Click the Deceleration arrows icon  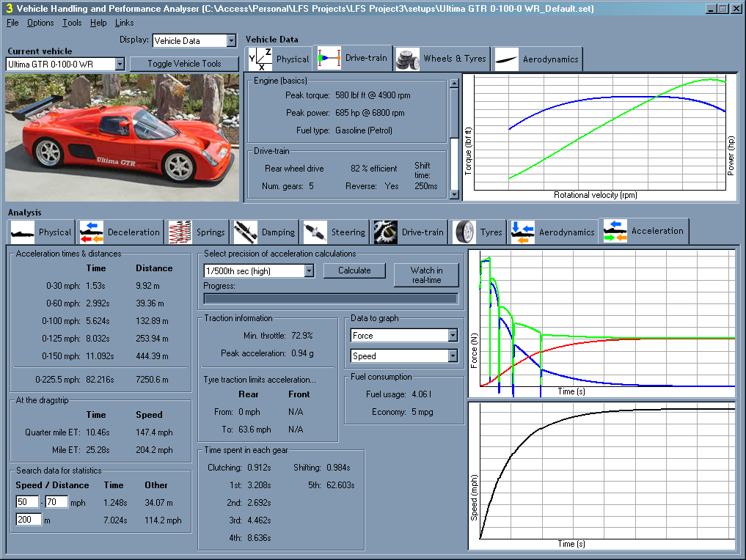92,232
